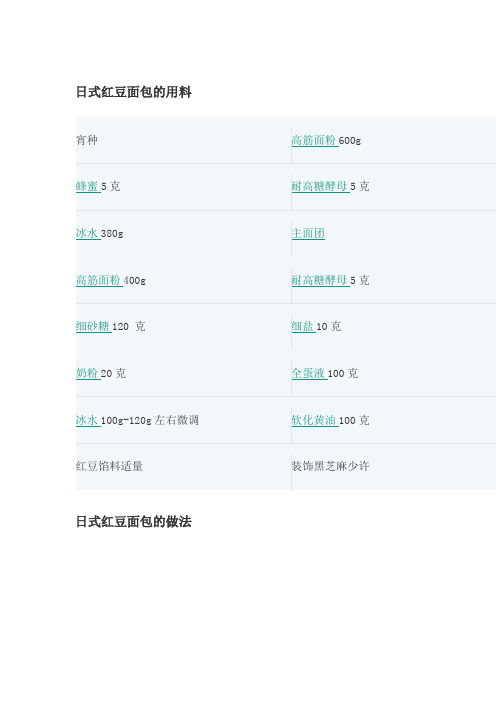The width and height of the screenshot is (496, 702).
Task: Click the 高筋面粉 400g link
Action: click(98, 280)
